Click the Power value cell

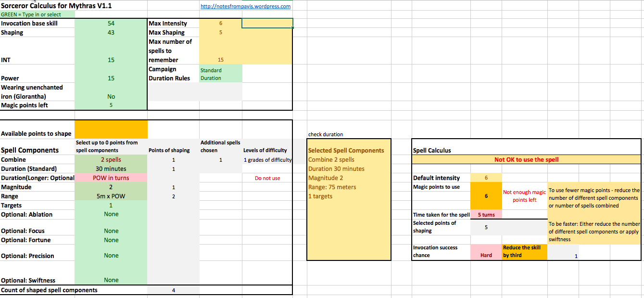111,78
